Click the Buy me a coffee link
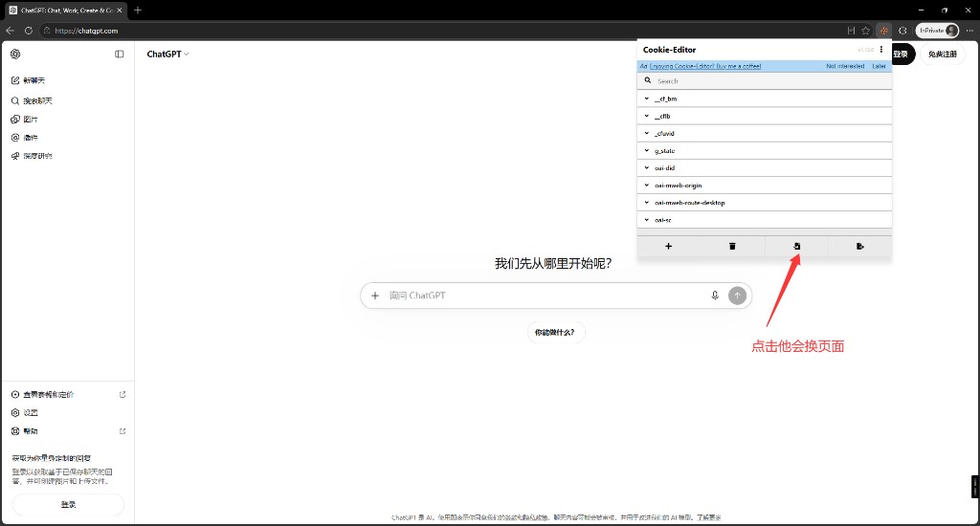The width and height of the screenshot is (980, 526). pos(705,66)
